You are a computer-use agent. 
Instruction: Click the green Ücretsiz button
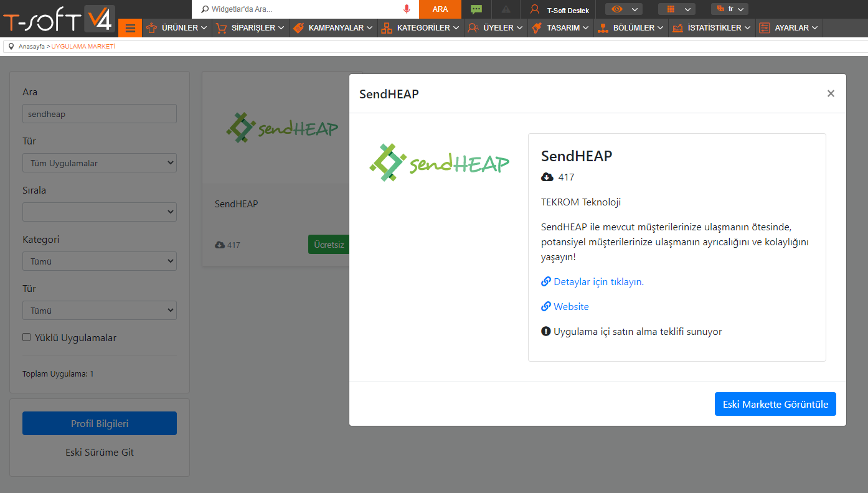coord(329,245)
